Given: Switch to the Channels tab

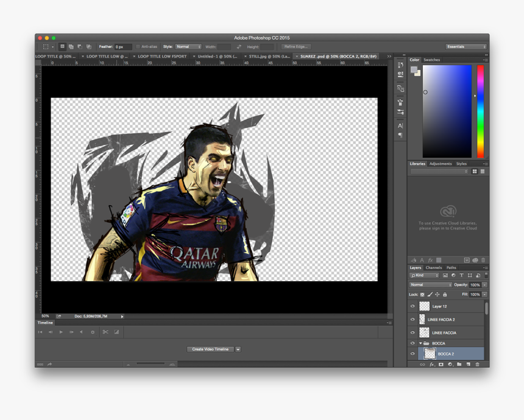Looking at the screenshot, I should 434,268.
